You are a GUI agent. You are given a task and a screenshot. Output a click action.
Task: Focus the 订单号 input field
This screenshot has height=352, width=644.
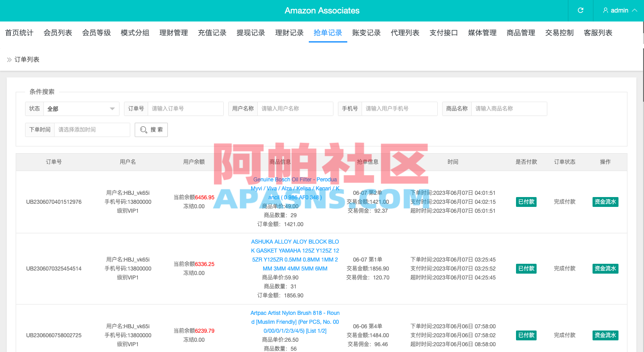point(186,109)
